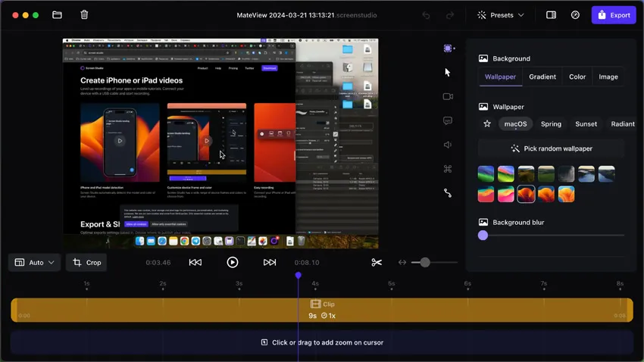Open the Captions settings tab
The width and height of the screenshot is (644, 362).
(x=448, y=121)
